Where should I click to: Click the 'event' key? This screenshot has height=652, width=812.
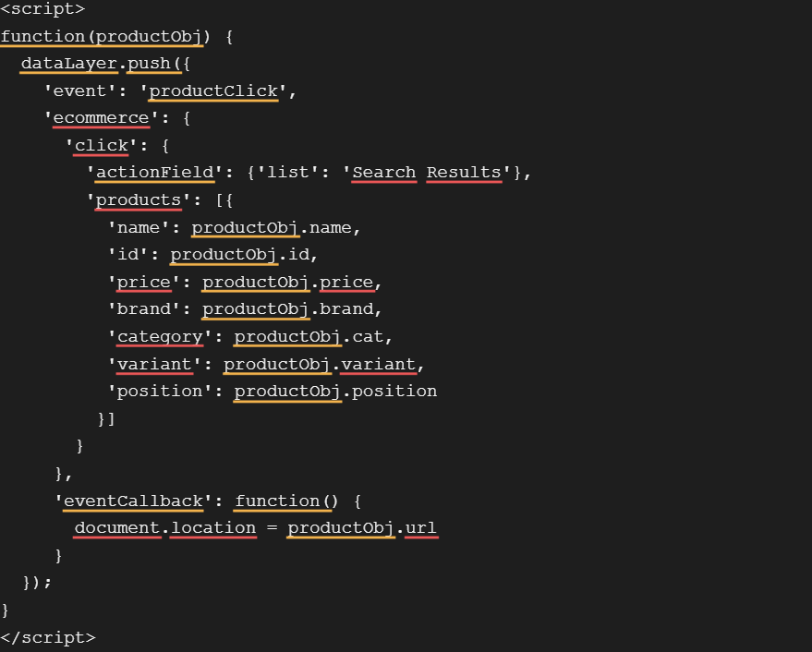[79, 91]
